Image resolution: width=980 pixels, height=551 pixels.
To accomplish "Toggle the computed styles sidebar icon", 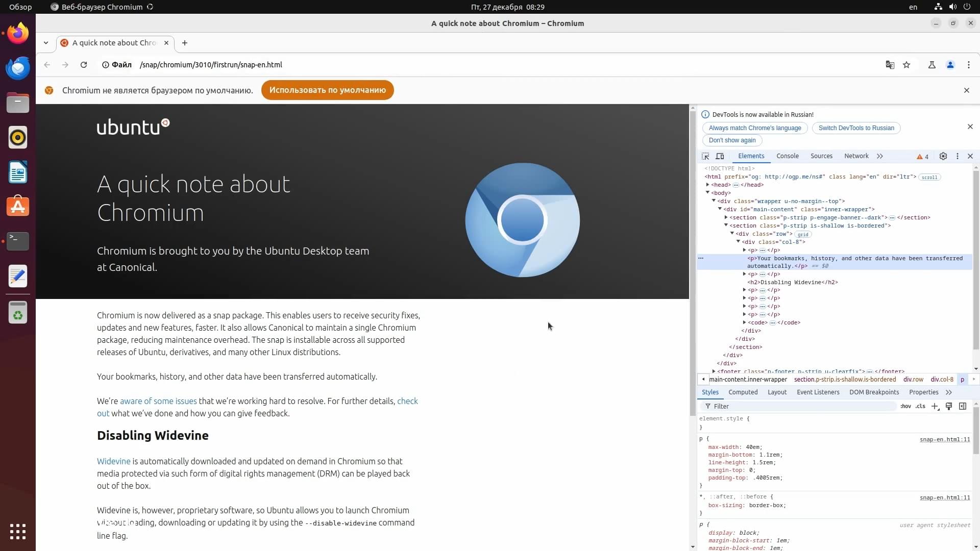I will (963, 406).
